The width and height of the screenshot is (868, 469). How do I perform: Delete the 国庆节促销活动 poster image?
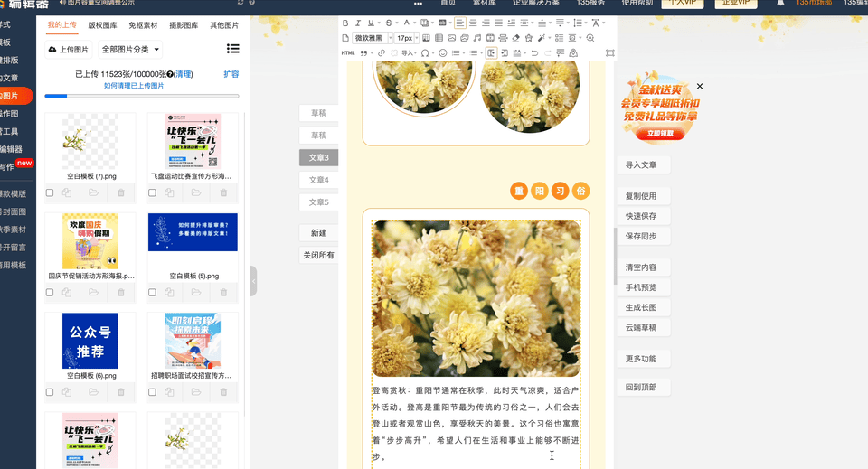pyautogui.click(x=120, y=292)
